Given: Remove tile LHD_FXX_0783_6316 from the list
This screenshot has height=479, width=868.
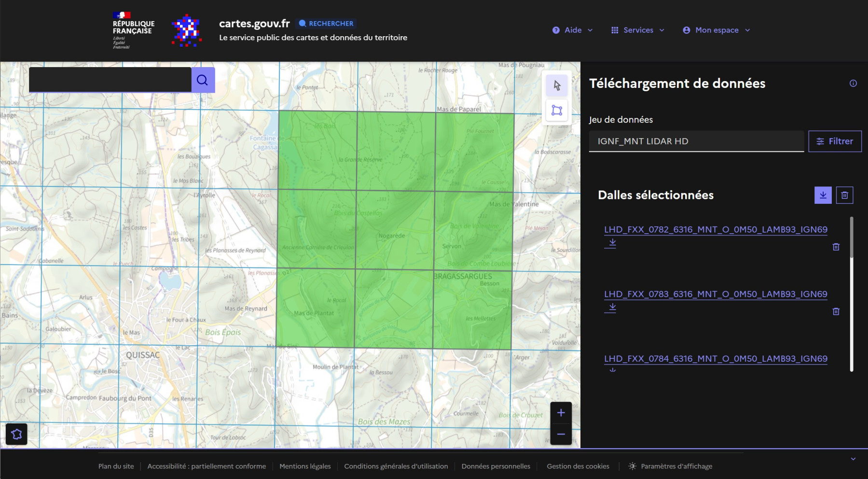Looking at the screenshot, I should pyautogui.click(x=836, y=311).
